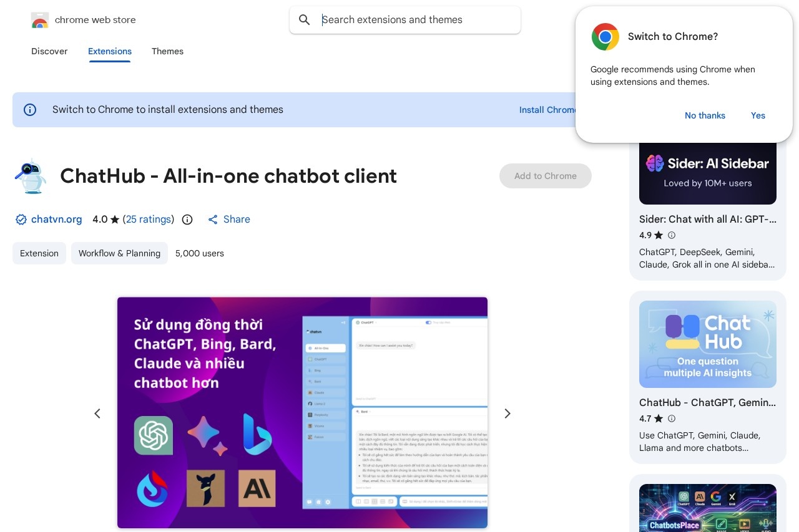
Task: Switch to the Themes tab
Action: click(x=167, y=51)
